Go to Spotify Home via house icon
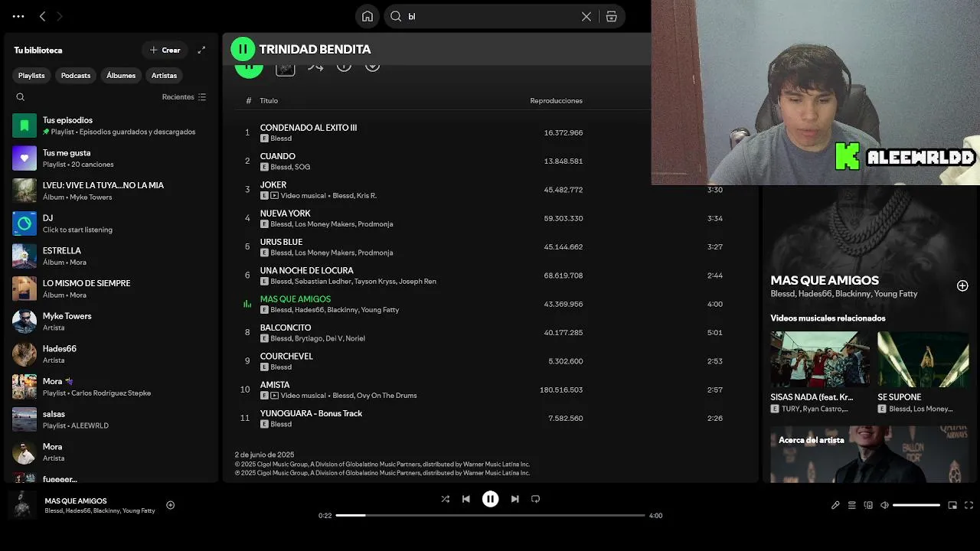The height and width of the screenshot is (551, 980). point(367,16)
